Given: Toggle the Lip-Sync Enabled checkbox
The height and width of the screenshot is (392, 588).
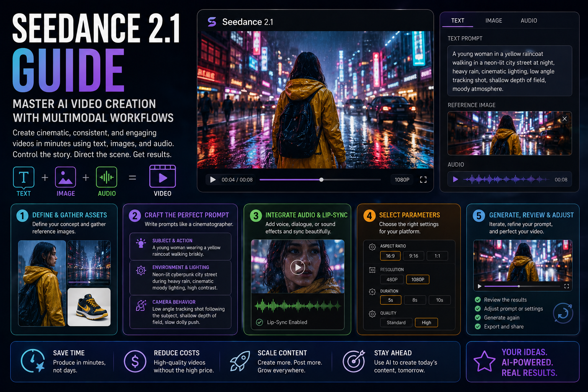Looking at the screenshot, I should (259, 322).
